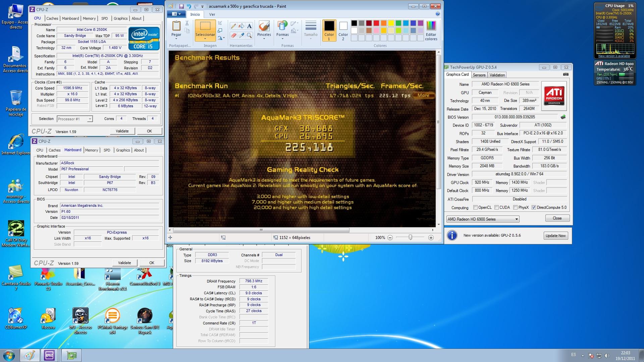Open the Recuva desktop shortcut
644x362 pixels.
pos(48,318)
